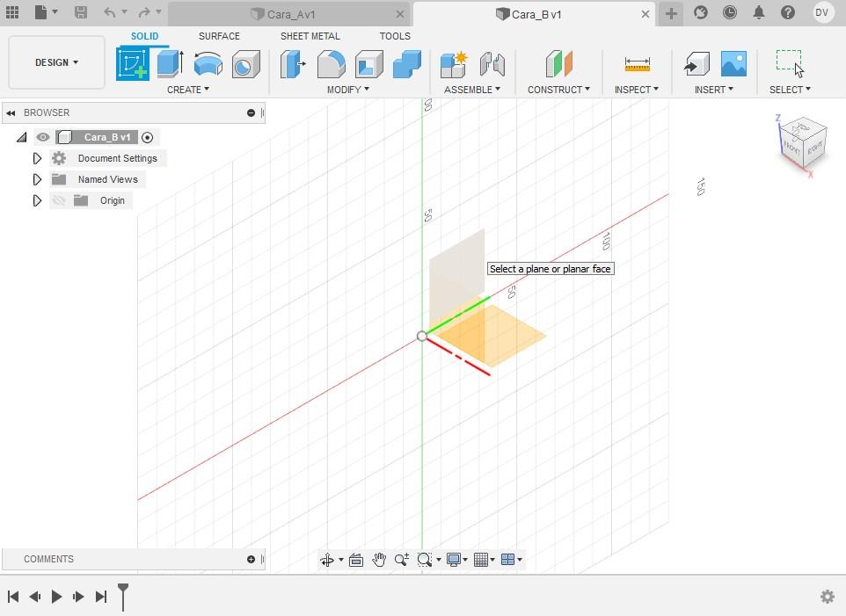This screenshot has width=846, height=616.
Task: Select the Create Sketch tool
Action: (x=133, y=64)
